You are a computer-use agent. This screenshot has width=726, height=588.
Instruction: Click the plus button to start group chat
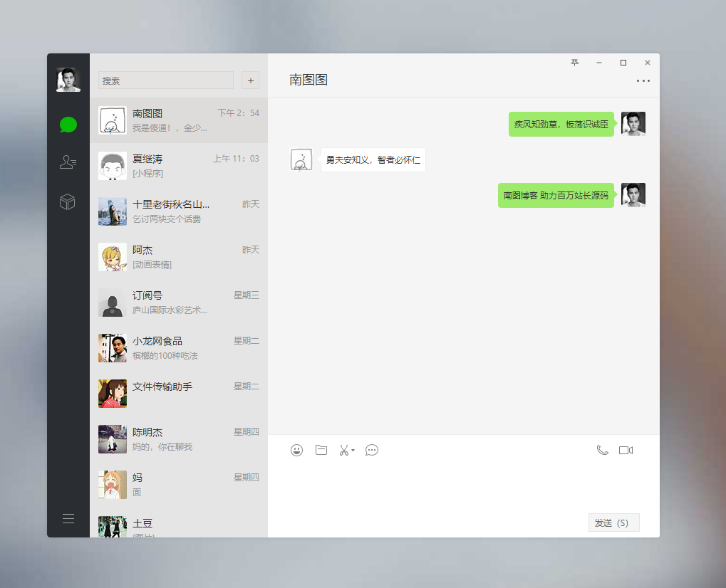251,80
